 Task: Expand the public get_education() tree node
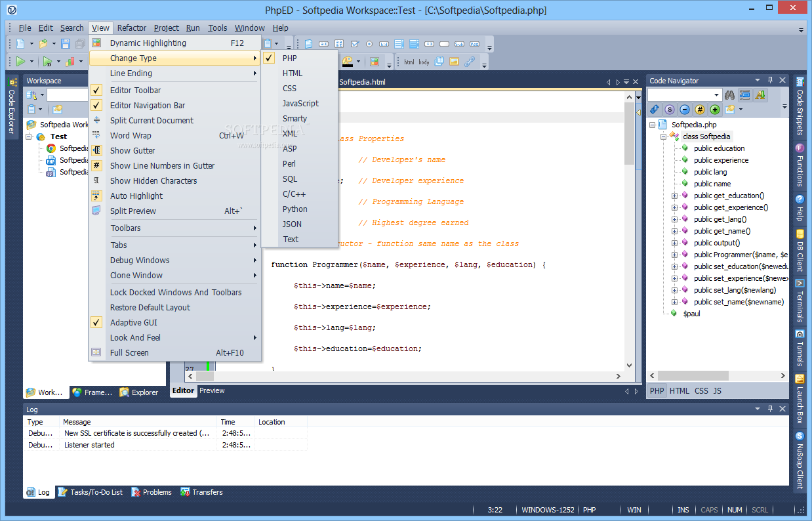pos(674,196)
